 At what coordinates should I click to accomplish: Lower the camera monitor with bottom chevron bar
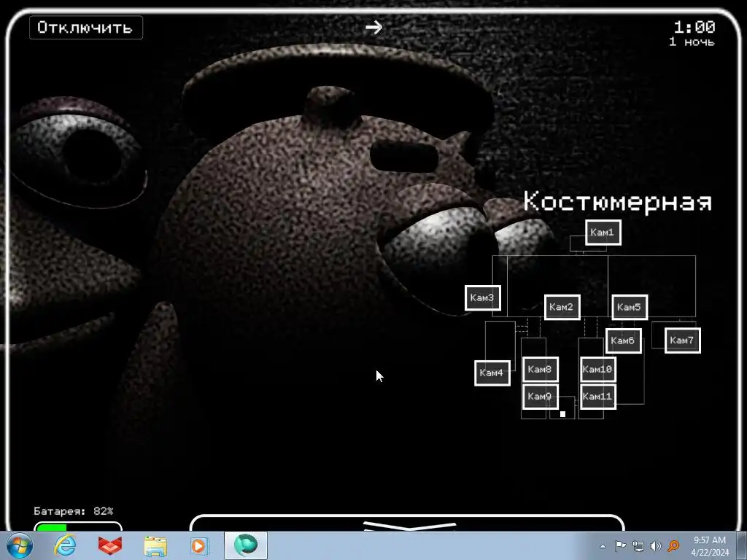[x=407, y=523]
